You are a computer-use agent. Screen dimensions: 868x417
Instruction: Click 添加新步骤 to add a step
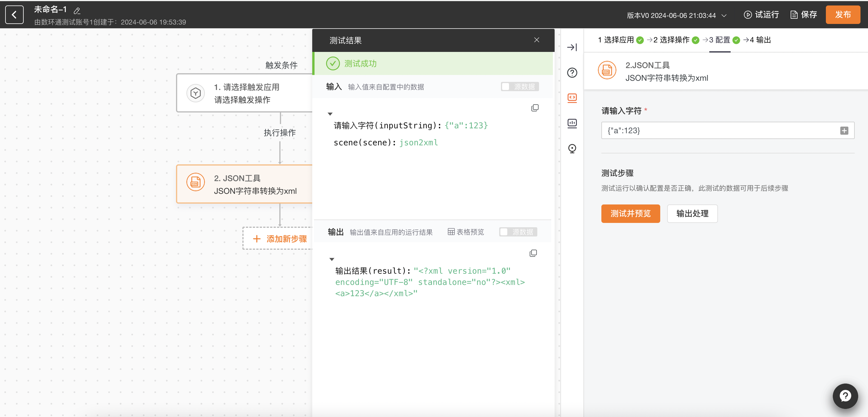point(277,238)
